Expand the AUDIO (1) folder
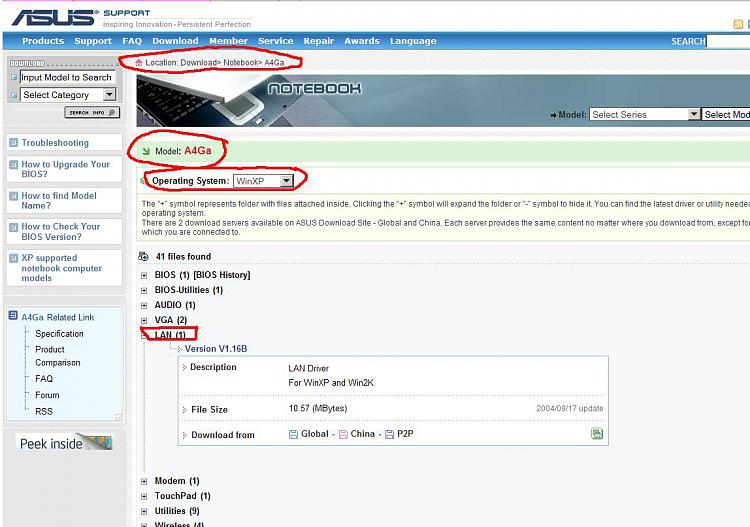The image size is (750, 527). tap(144, 305)
